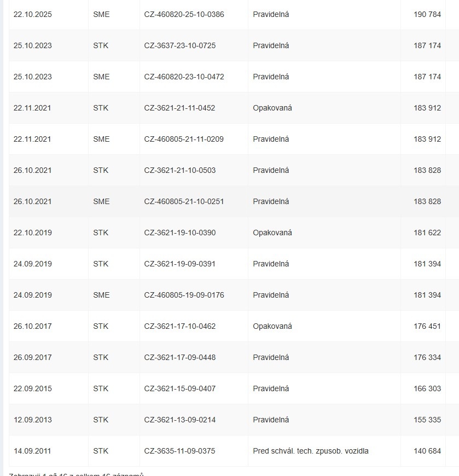
Task: Select protocol CZ-3637-23-10-0725
Action: click(x=180, y=45)
